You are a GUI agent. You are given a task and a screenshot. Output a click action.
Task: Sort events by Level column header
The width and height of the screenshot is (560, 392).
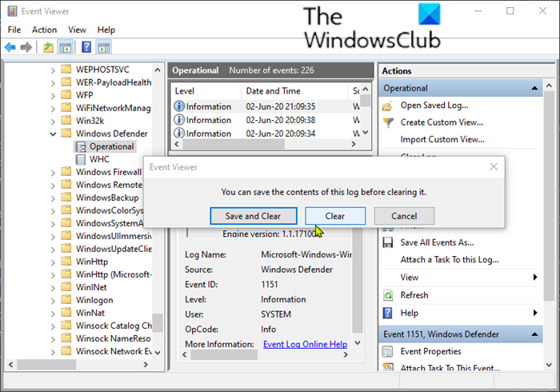tap(206, 91)
